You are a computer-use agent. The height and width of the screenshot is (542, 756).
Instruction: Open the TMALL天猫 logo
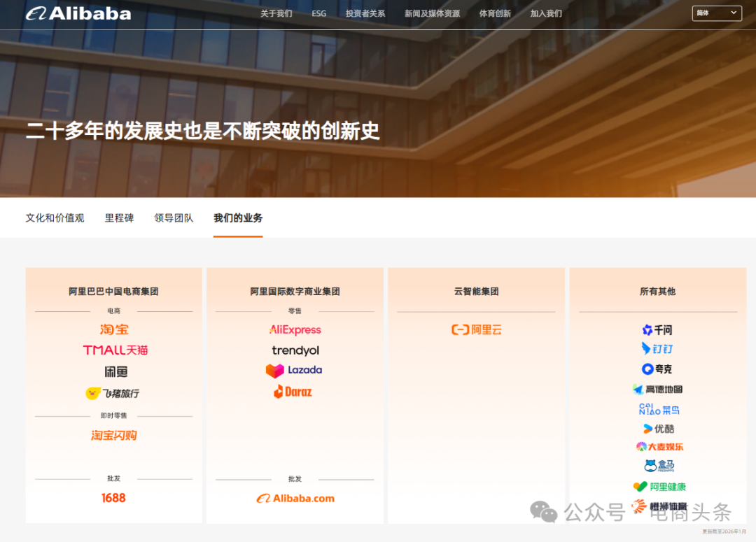coord(115,350)
